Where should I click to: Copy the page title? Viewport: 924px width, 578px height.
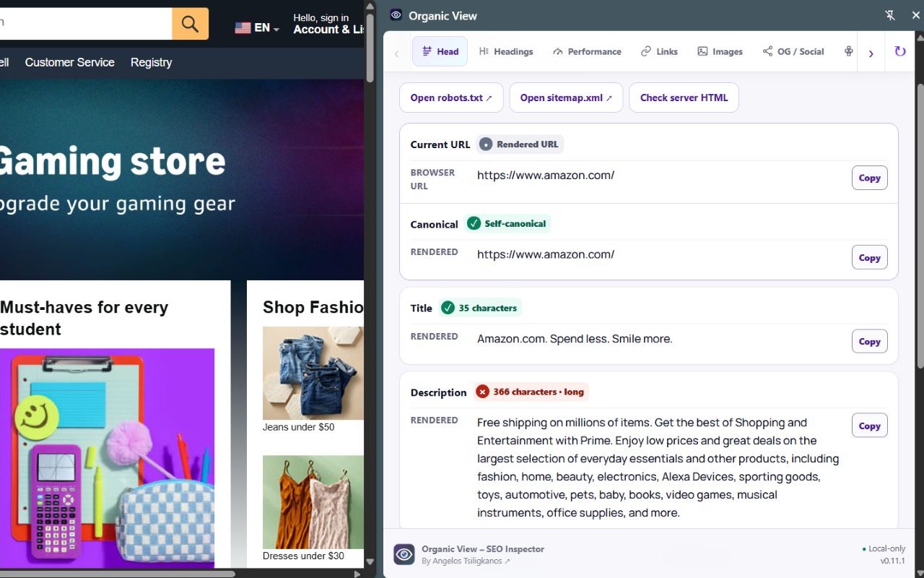tap(869, 341)
